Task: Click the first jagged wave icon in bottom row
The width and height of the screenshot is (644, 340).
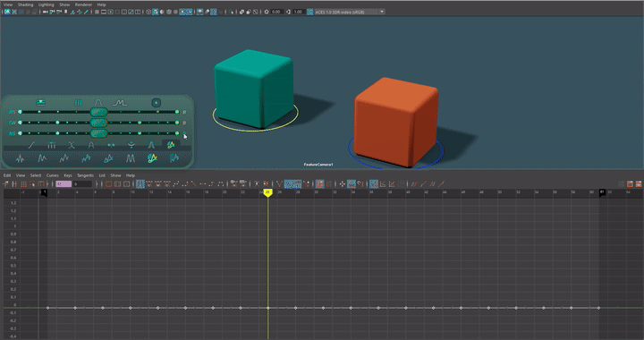Action: tap(20, 158)
